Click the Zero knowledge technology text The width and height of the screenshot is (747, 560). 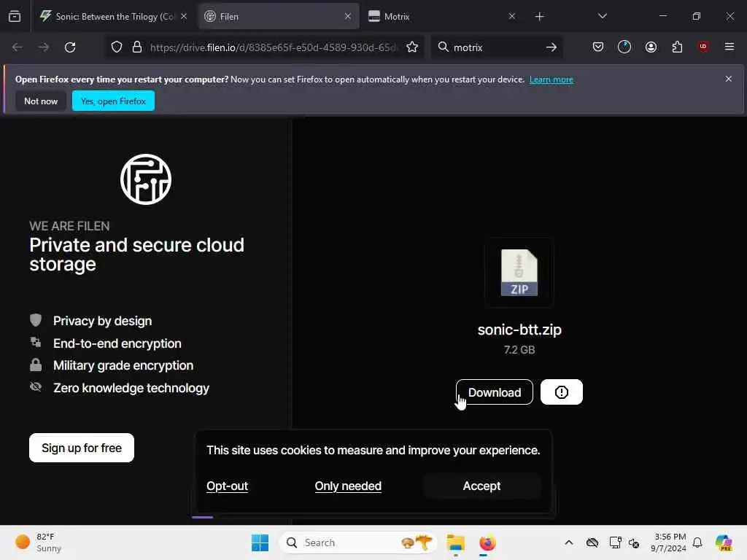click(x=131, y=388)
